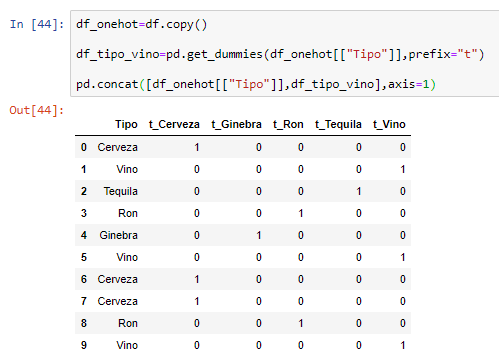Click row index 0
The width and height of the screenshot is (499, 364).
click(x=84, y=147)
